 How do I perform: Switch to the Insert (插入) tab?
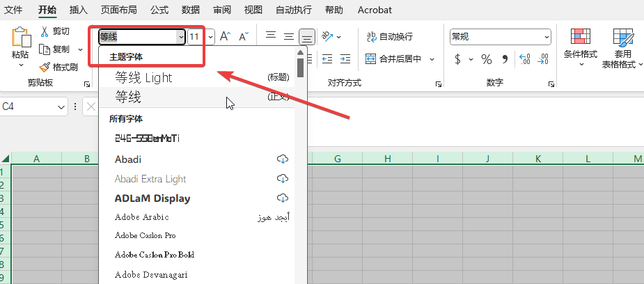(79, 10)
